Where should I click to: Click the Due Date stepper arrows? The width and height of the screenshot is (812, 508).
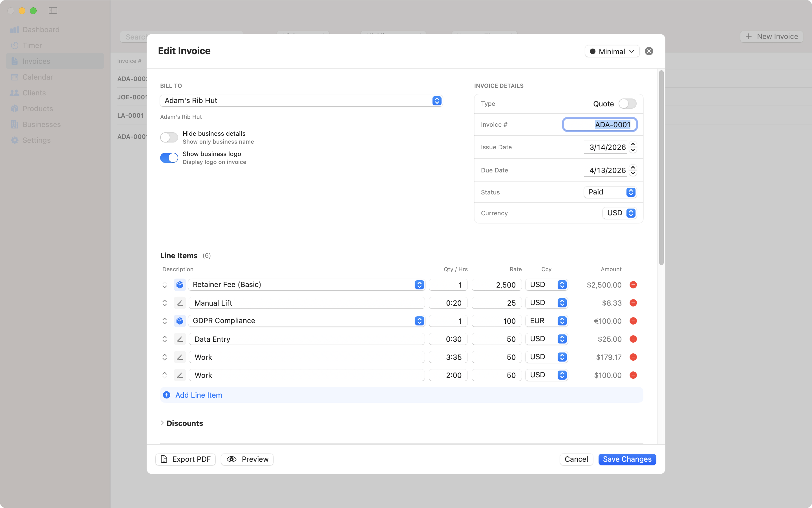tap(633, 170)
